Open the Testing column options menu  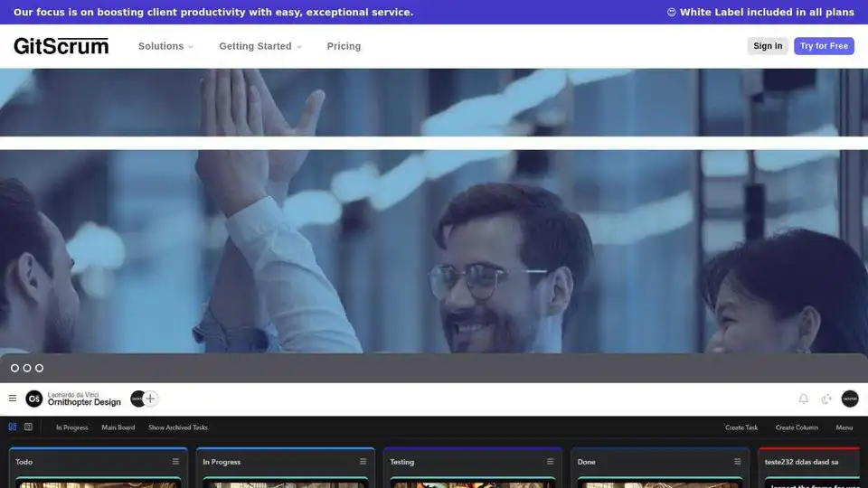[550, 462]
